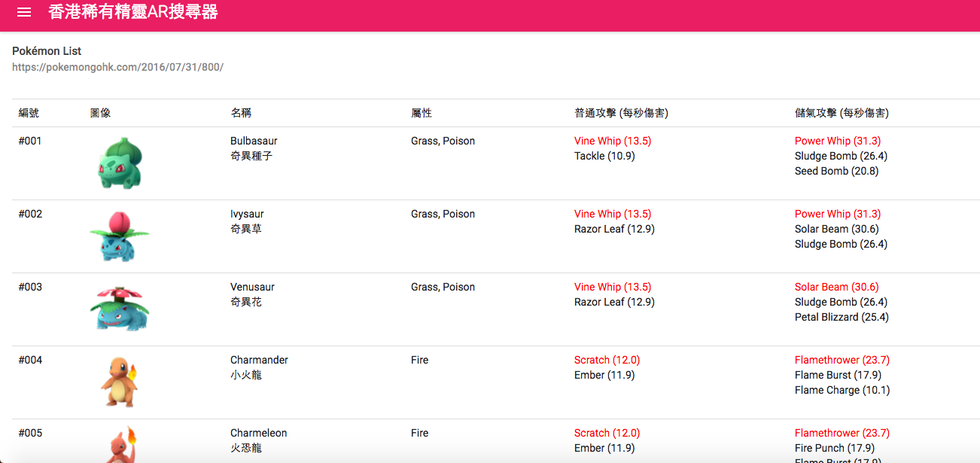Screen dimensions: 980x463
Task: Click Seed Bomb (20.8) move
Action: point(836,171)
